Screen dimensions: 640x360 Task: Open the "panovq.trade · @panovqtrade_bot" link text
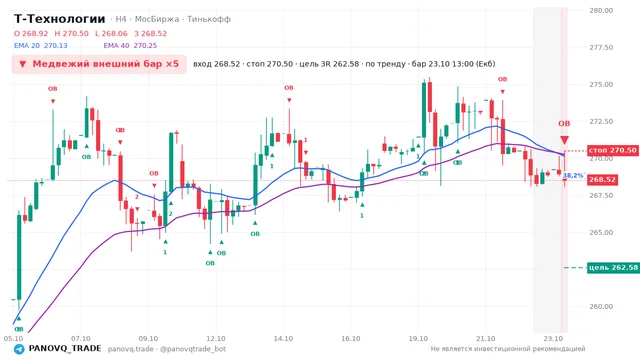[x=167, y=349]
